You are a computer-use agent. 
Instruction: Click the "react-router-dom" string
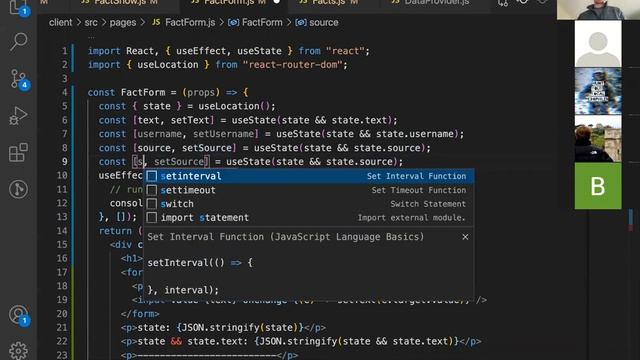(292, 65)
